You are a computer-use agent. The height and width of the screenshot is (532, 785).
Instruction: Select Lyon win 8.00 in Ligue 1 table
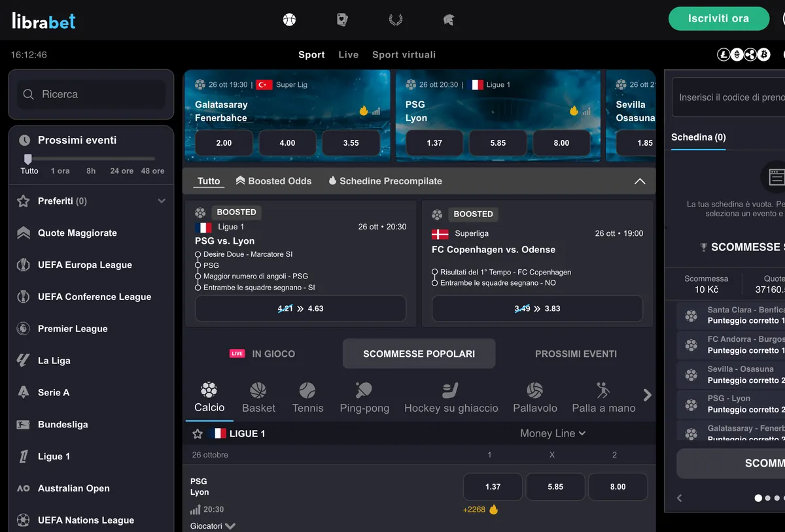(618, 487)
